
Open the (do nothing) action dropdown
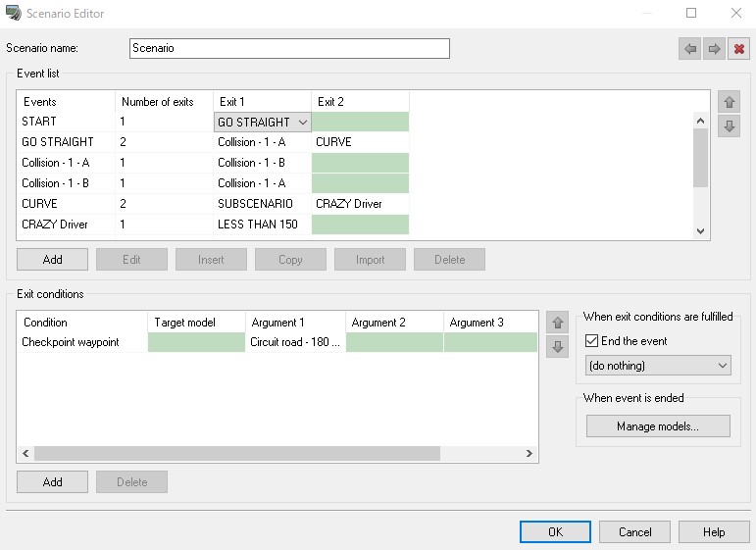pyautogui.click(x=658, y=366)
